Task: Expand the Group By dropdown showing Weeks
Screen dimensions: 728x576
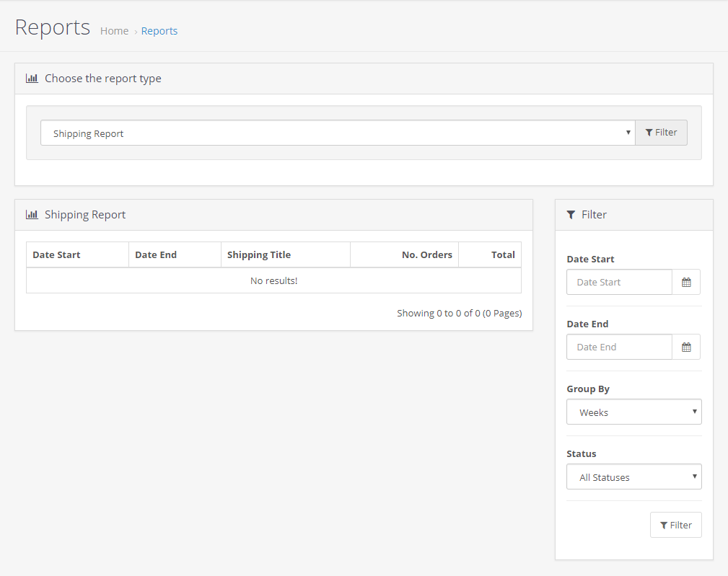Action: [633, 412]
